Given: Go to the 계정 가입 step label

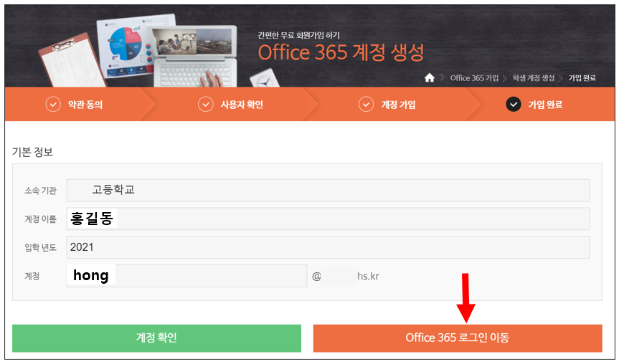Looking at the screenshot, I should coord(398,105).
